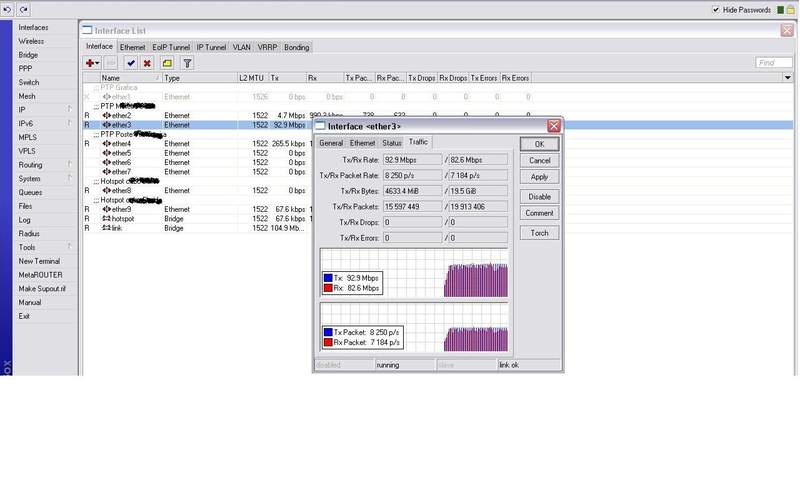Click the blue checkmark enable icon

pyautogui.click(x=131, y=63)
